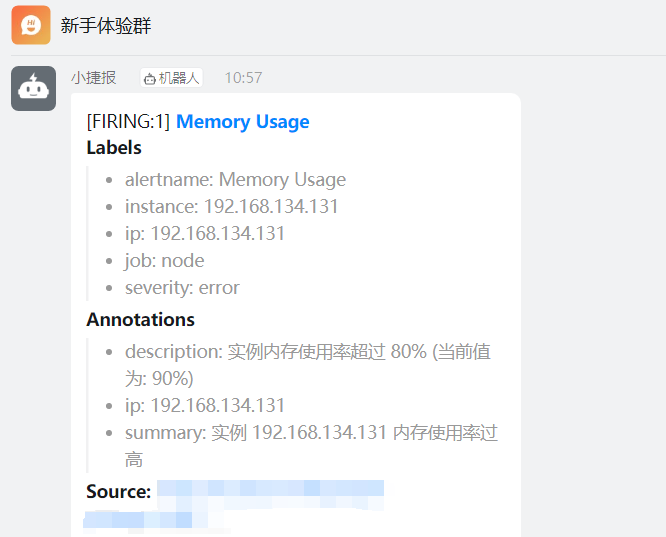This screenshot has width=666, height=537.
Task: Click the summary annotation line
Action: tap(311, 446)
